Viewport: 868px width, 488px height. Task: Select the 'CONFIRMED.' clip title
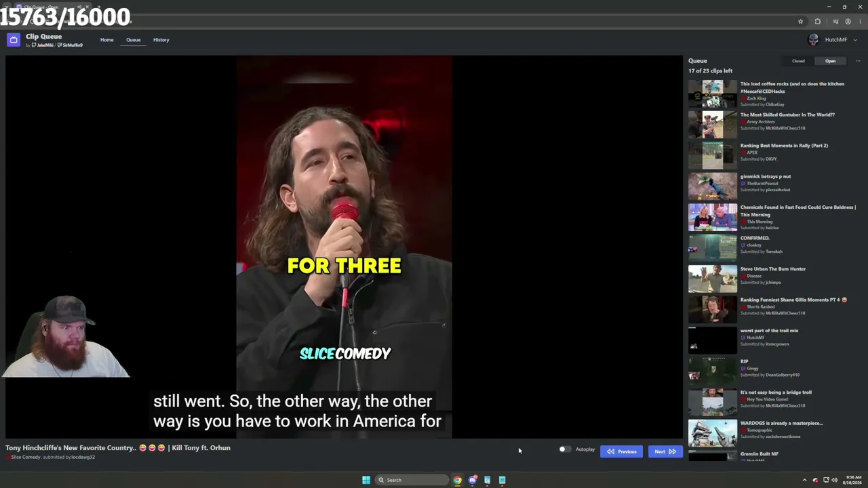pyautogui.click(x=755, y=238)
